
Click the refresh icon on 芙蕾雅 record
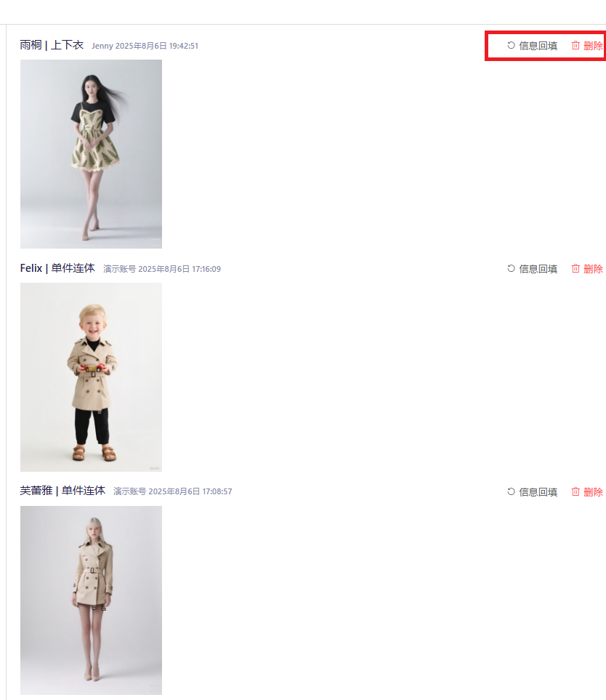(x=511, y=491)
